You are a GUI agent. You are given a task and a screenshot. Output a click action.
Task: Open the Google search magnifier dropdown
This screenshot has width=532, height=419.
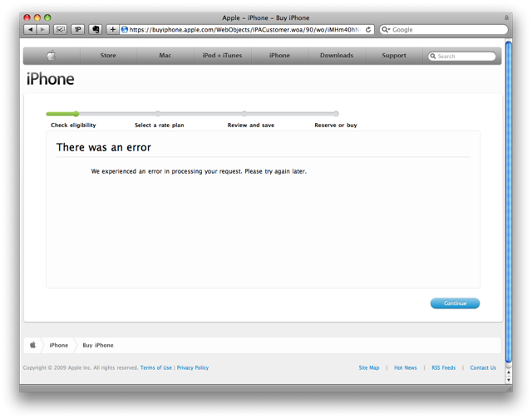(386, 30)
